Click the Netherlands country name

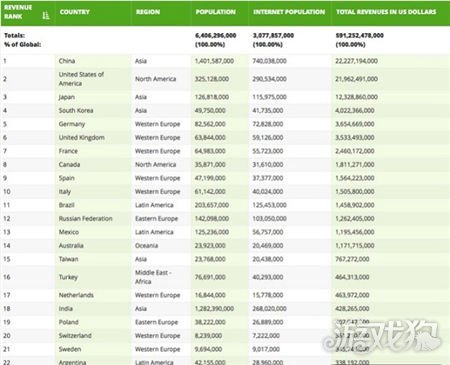[x=76, y=295]
